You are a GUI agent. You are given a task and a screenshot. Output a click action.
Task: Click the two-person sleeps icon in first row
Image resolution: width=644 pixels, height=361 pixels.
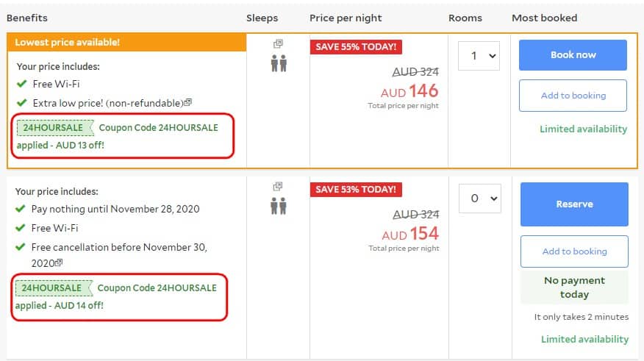279,63
